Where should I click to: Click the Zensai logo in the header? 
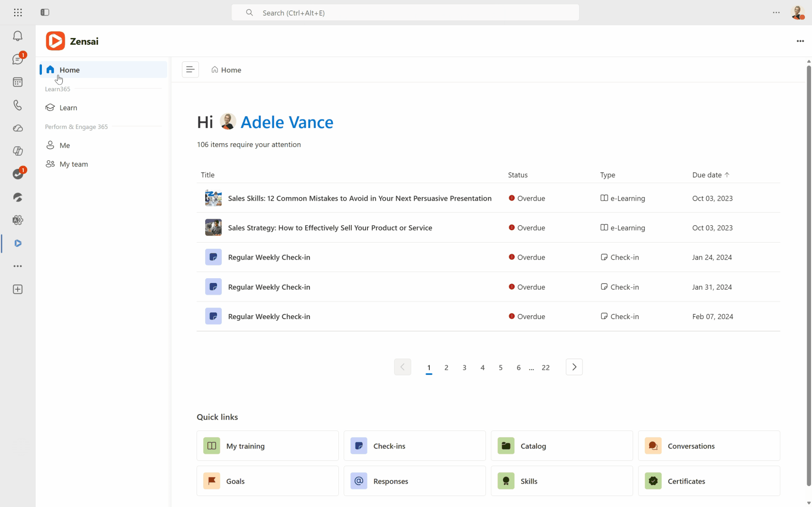click(x=55, y=41)
